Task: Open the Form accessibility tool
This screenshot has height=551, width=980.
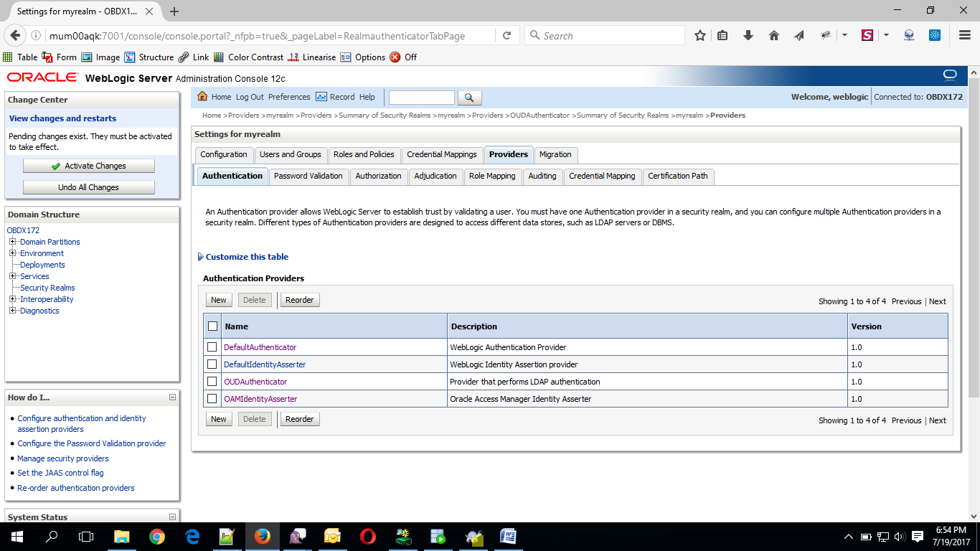Action: [60, 57]
